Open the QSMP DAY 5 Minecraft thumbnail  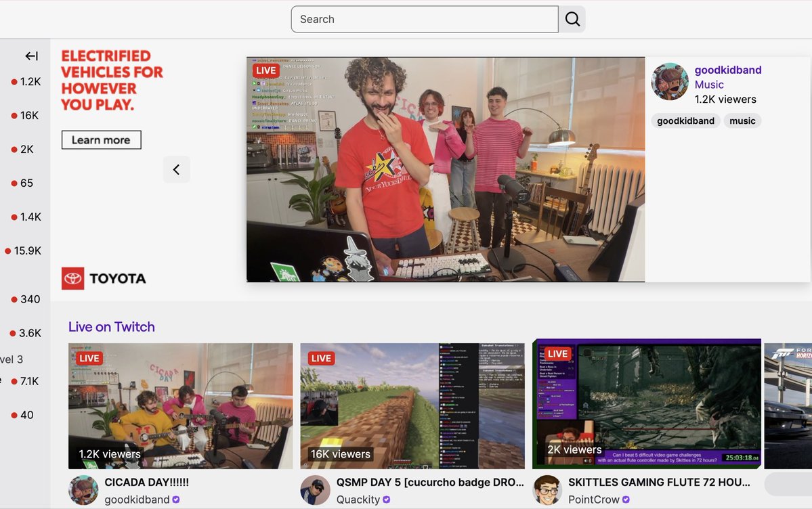(x=412, y=406)
